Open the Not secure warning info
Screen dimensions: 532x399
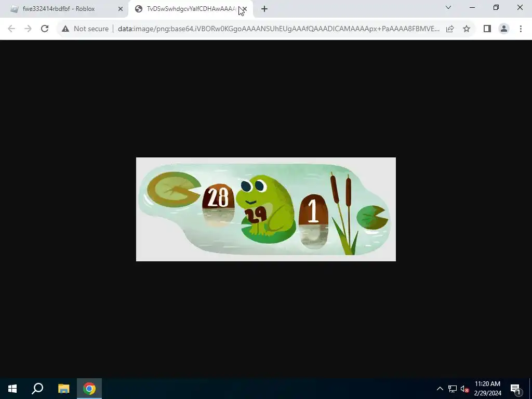(85, 29)
